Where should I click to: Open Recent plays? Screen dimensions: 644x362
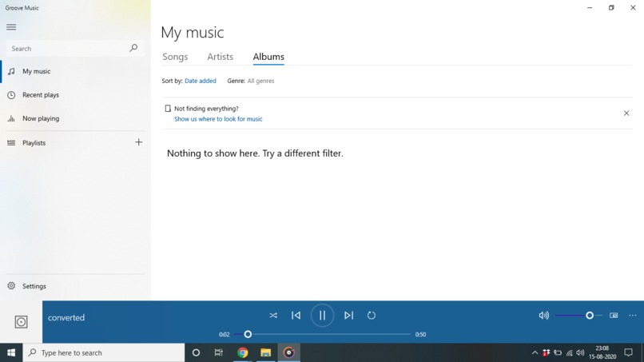click(75, 95)
